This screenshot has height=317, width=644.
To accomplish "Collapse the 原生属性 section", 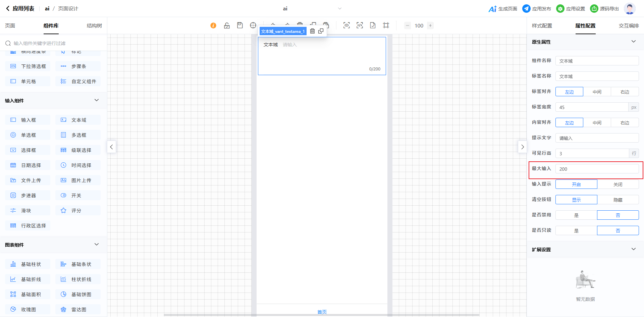I will [x=633, y=42].
